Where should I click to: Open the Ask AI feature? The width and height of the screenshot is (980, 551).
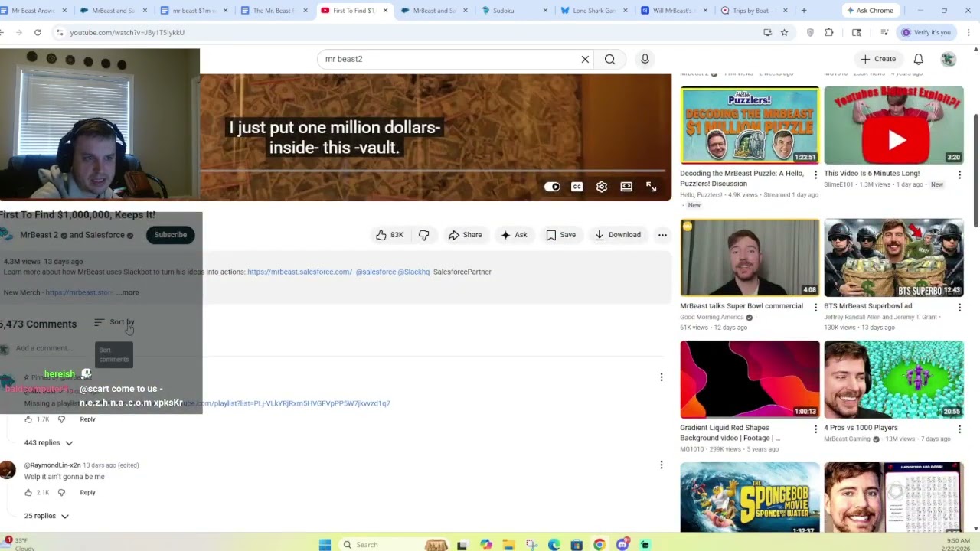tap(513, 235)
